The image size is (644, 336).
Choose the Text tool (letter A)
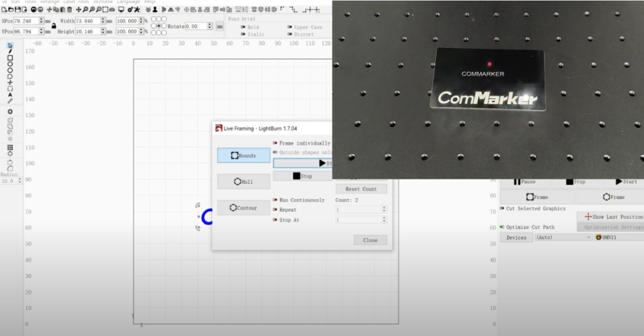click(10, 94)
